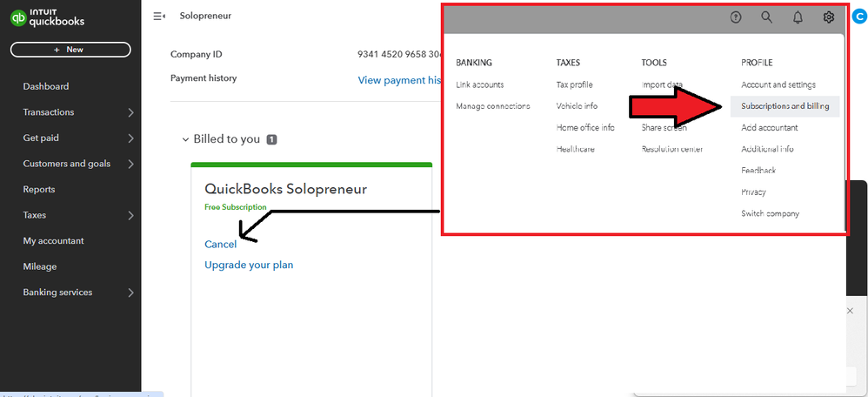
Task: Open Get paid in the sidebar
Action: click(x=41, y=138)
